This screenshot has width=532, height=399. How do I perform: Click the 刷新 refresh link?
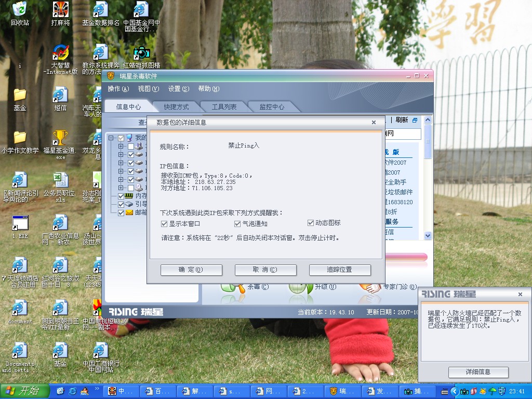click(402, 120)
